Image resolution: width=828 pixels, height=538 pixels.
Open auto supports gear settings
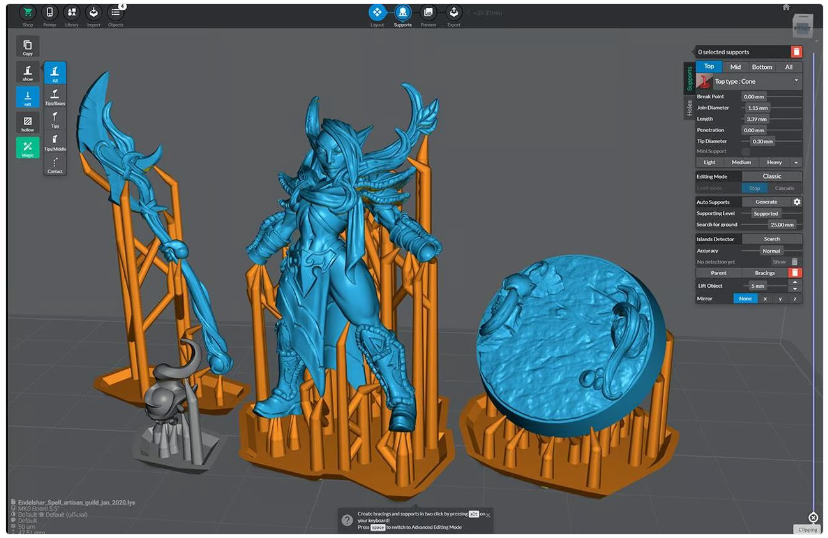797,202
